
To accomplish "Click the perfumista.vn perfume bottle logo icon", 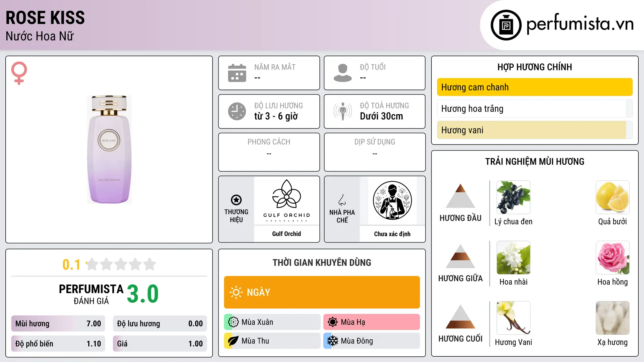I will (x=506, y=25).
